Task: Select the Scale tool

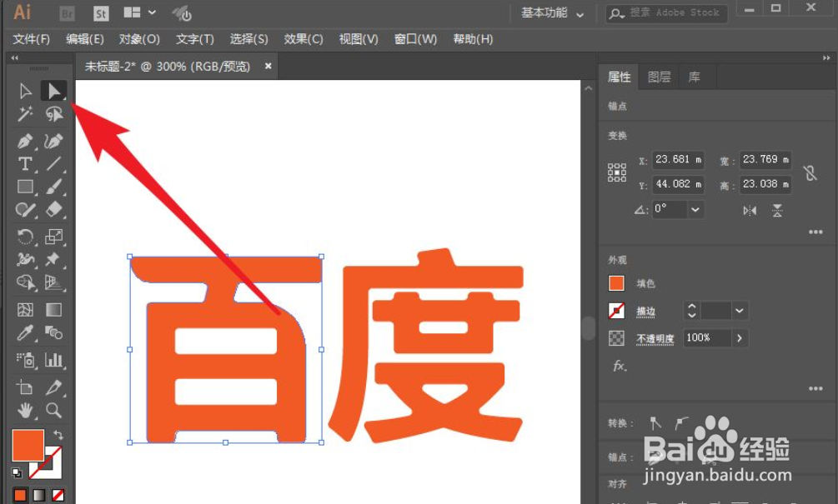Action: click(x=53, y=237)
